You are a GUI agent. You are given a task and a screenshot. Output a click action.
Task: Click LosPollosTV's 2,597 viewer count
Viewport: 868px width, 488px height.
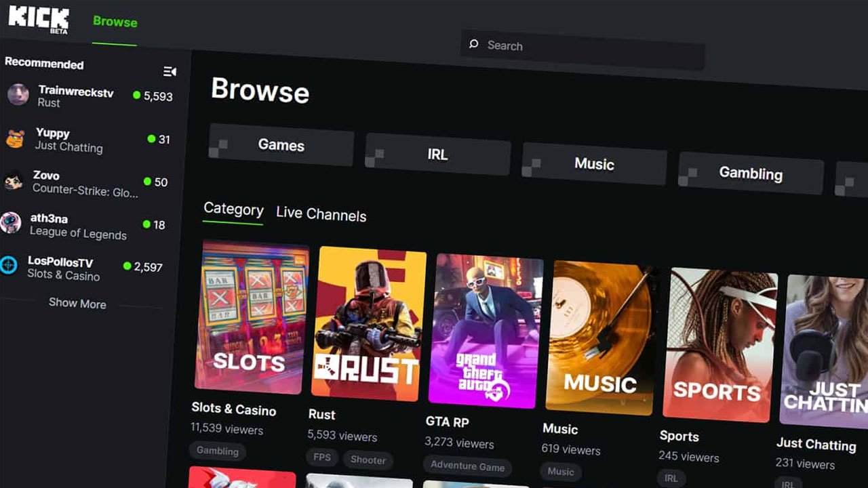click(148, 267)
